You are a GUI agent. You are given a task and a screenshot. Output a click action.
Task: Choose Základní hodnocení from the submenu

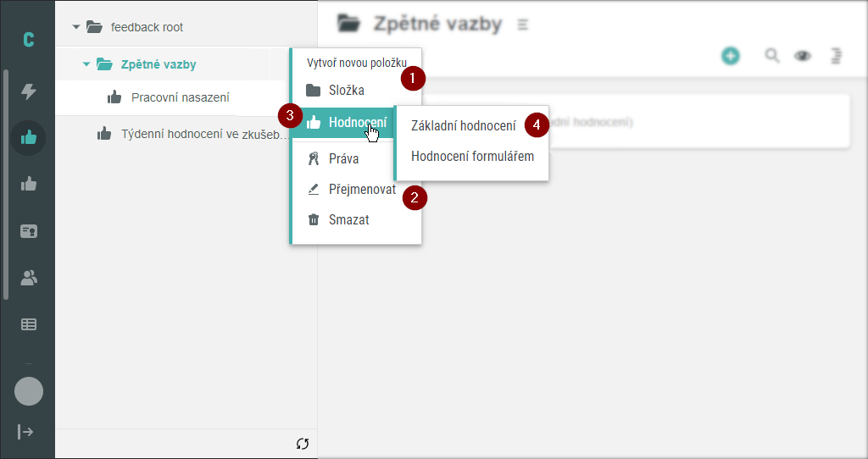(463, 126)
